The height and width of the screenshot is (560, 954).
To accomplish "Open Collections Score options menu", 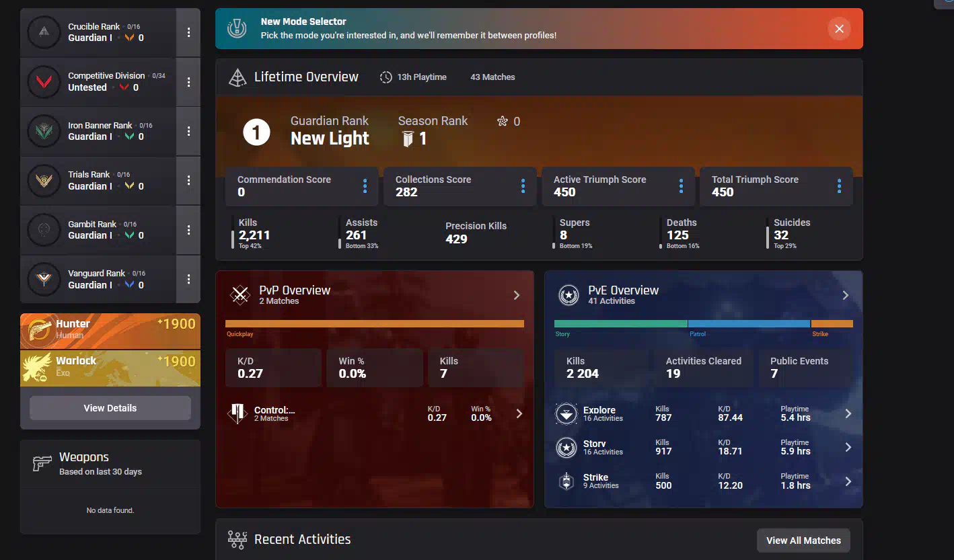I will point(523,186).
